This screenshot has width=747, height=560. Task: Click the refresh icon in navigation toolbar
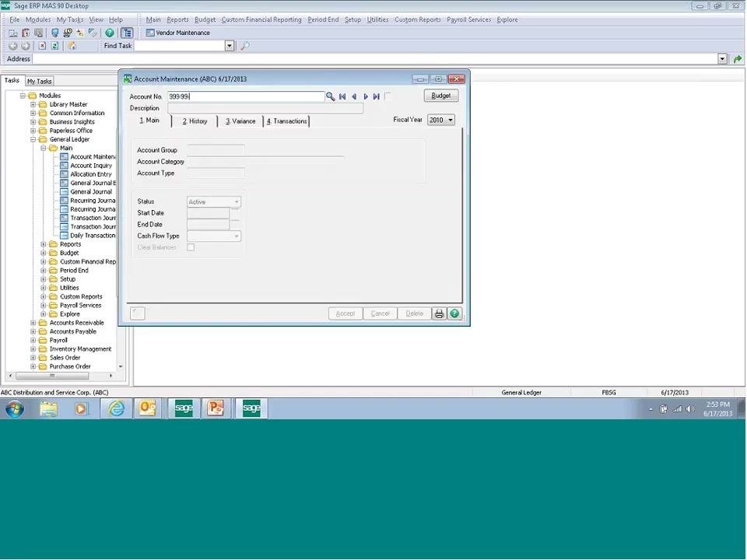pos(54,46)
